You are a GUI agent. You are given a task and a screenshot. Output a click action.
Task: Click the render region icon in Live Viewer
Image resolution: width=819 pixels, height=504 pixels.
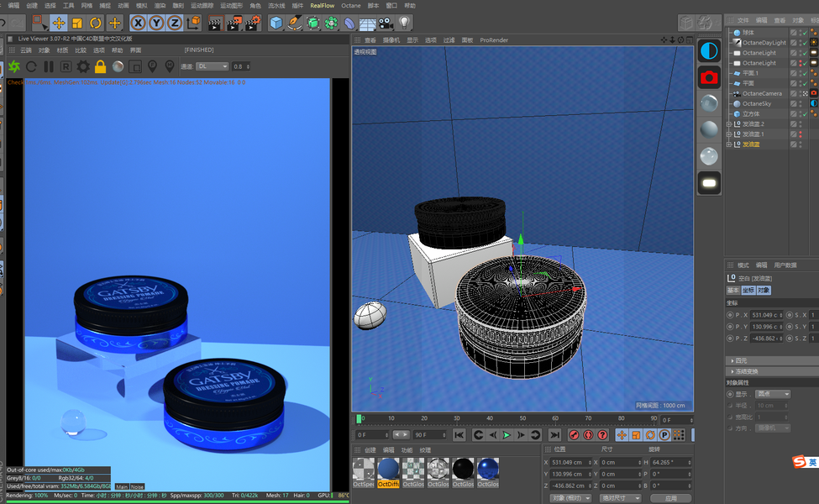(135, 66)
